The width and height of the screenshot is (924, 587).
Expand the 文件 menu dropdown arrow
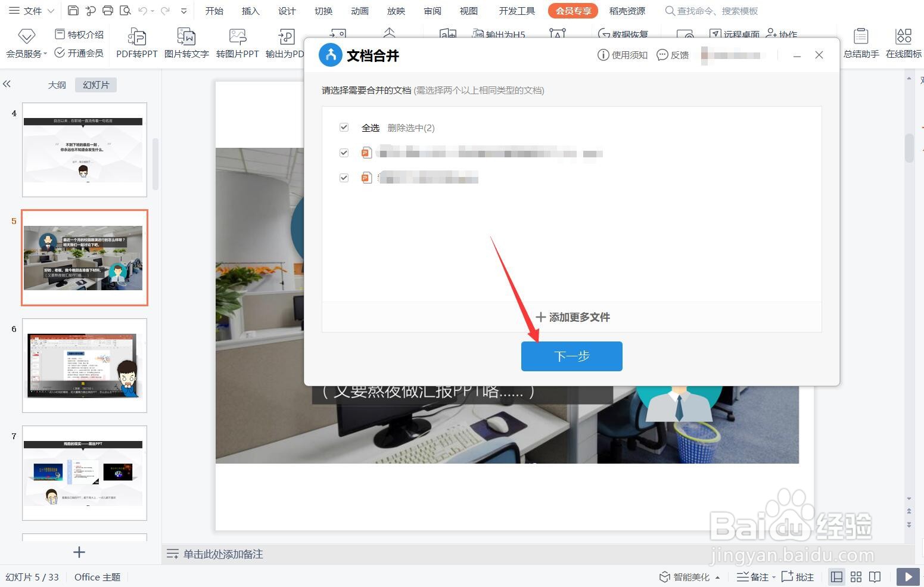[x=51, y=11]
